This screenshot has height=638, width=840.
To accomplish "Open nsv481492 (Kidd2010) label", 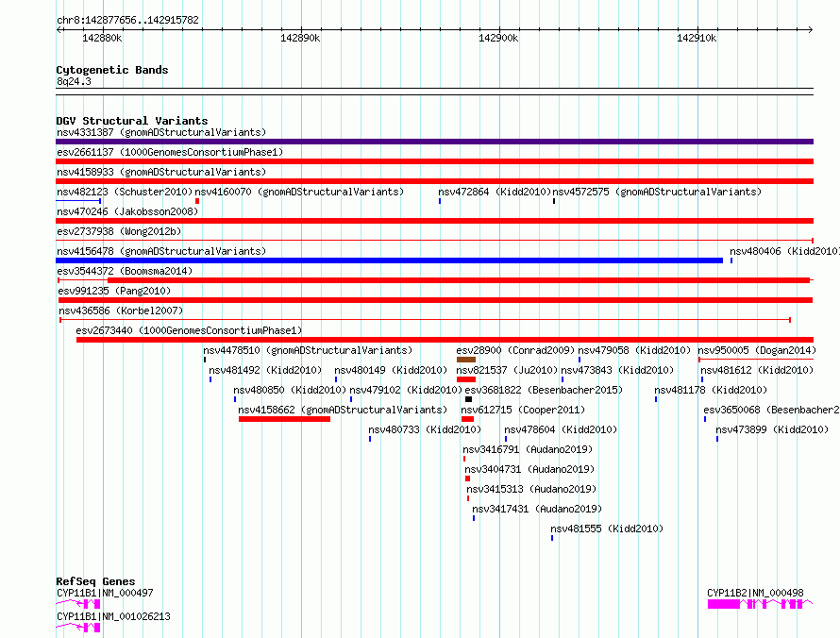I will pyautogui.click(x=265, y=370).
